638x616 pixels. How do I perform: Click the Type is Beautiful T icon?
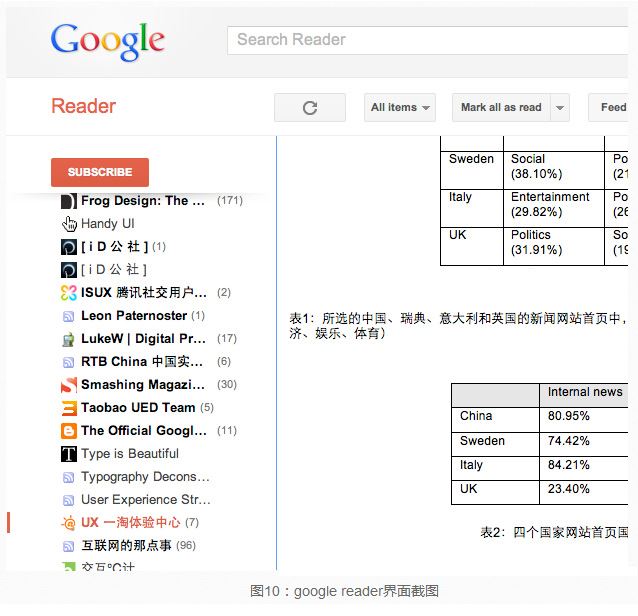pos(68,454)
